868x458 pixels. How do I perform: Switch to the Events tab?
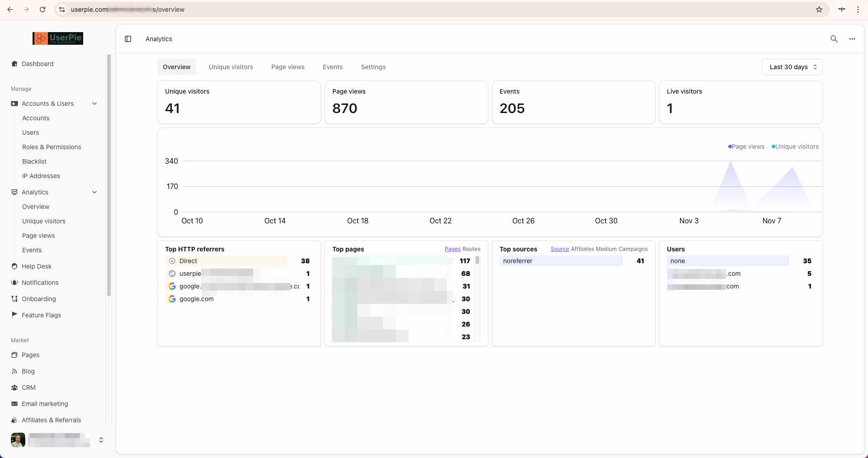click(x=332, y=67)
